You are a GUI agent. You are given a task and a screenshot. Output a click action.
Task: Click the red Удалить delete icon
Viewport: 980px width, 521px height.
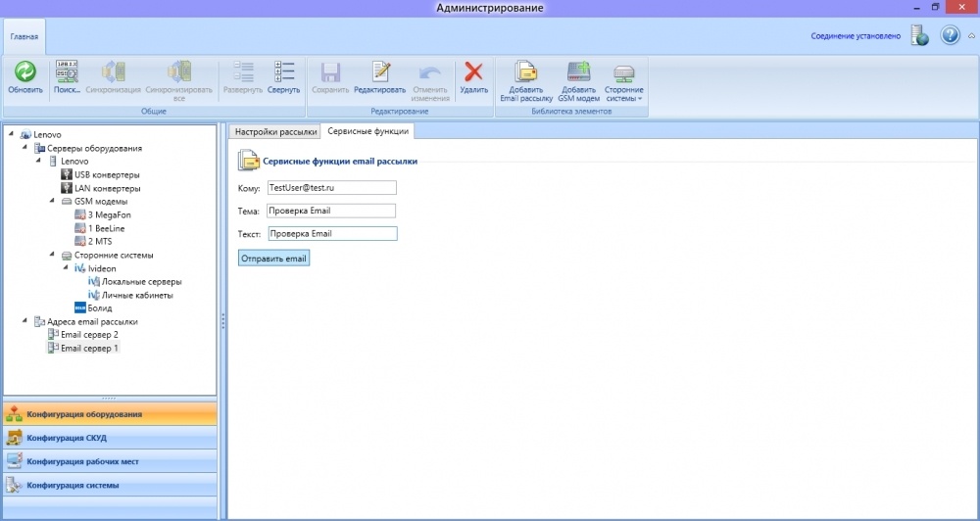(473, 71)
